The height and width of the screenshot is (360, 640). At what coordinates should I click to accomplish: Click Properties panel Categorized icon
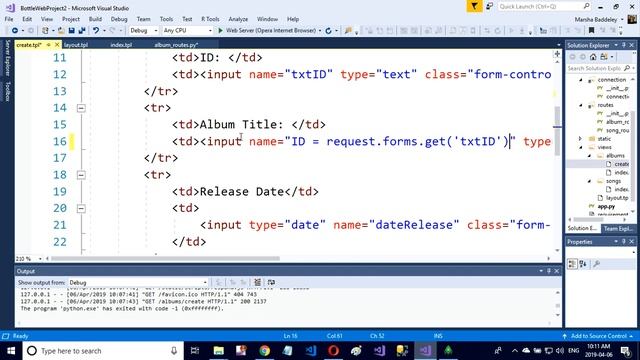[x=572, y=264]
